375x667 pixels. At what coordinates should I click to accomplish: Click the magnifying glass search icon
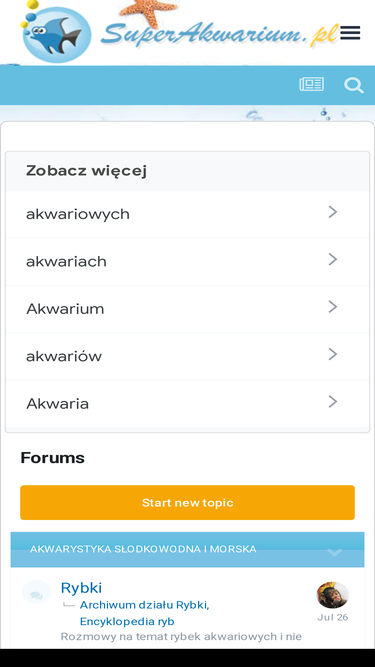tap(354, 85)
